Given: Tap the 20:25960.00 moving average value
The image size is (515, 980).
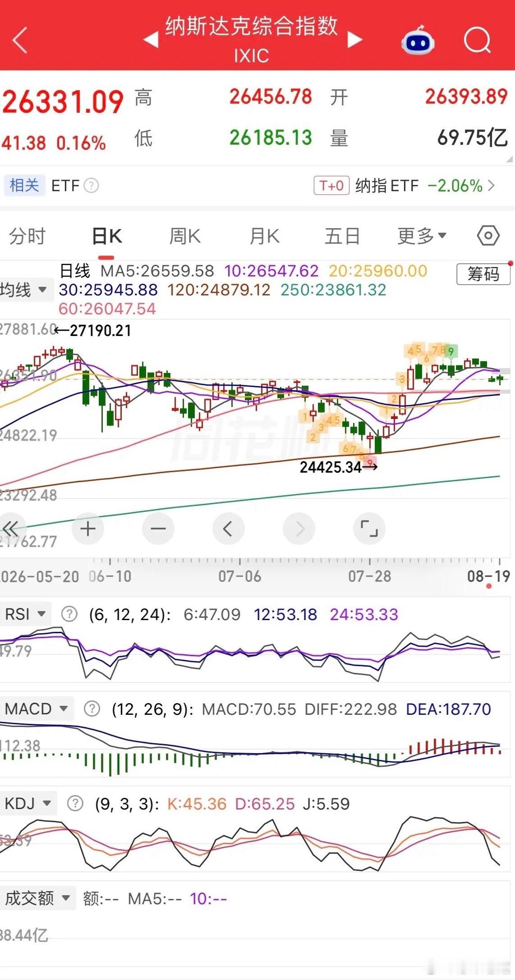Looking at the screenshot, I should point(378,271).
